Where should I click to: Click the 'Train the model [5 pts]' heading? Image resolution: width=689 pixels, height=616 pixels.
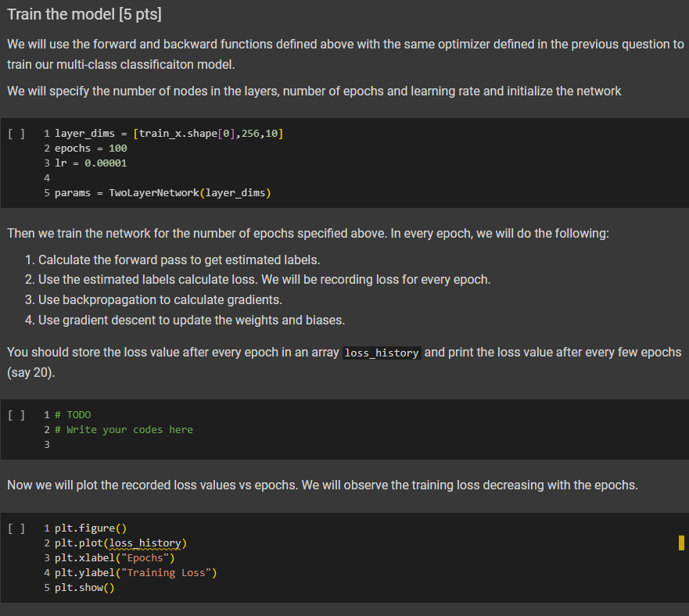[84, 15]
